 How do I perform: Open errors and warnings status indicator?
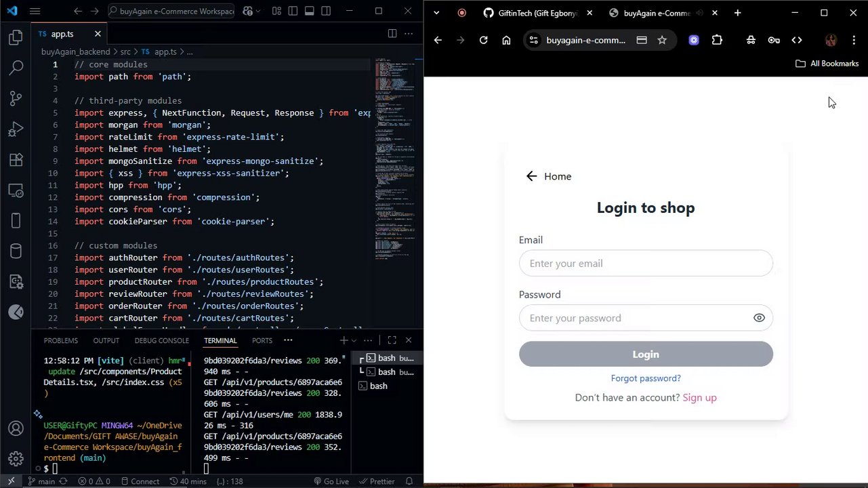click(x=94, y=481)
